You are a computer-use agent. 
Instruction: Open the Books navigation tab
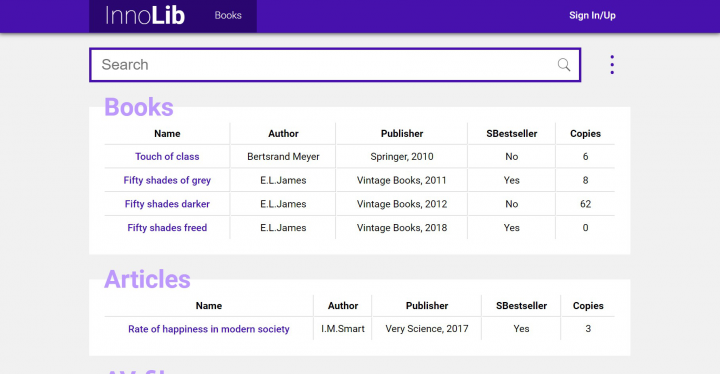(228, 15)
